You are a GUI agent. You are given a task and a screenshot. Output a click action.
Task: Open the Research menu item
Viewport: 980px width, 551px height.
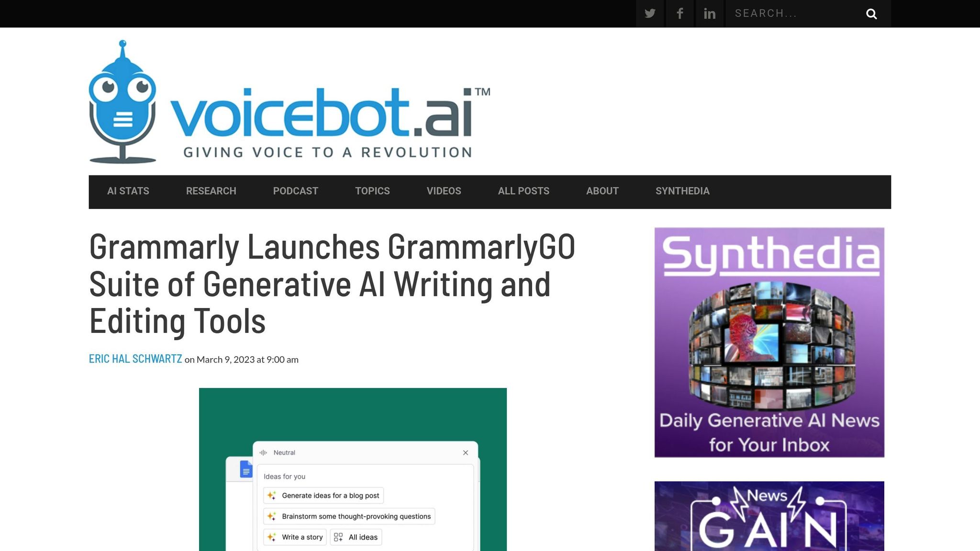click(211, 191)
